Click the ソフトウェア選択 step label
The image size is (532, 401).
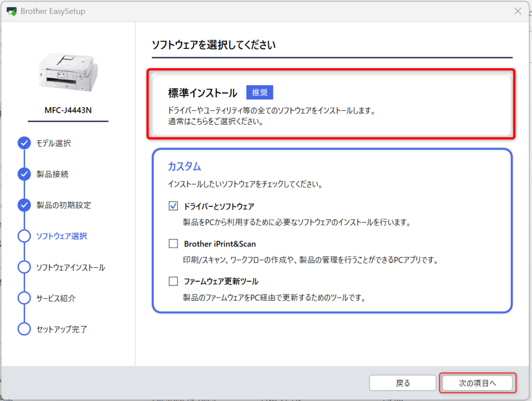coord(62,236)
